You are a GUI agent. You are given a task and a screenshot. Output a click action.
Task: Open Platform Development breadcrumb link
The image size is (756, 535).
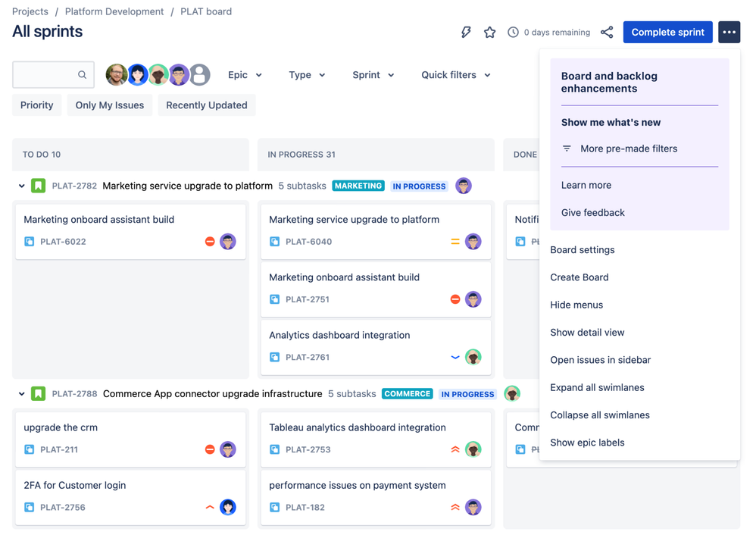(x=114, y=11)
